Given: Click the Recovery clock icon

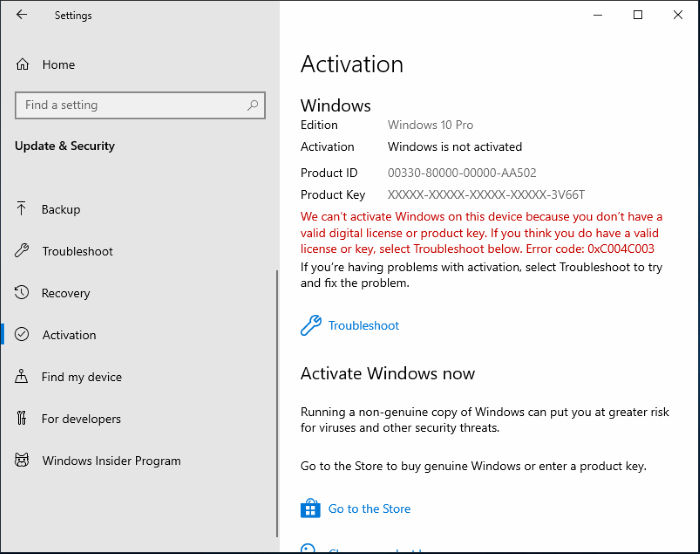Looking at the screenshot, I should [21, 292].
